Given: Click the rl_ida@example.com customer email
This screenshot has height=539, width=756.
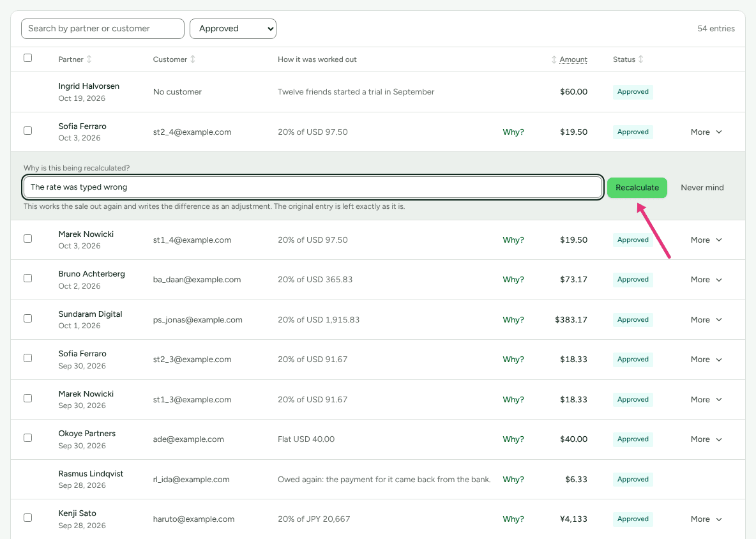Looking at the screenshot, I should pos(192,480).
